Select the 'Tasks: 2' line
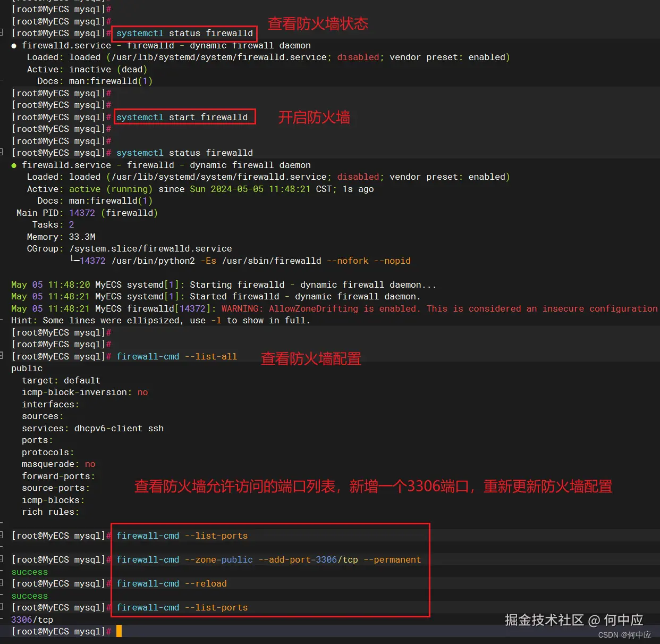The width and height of the screenshot is (660, 644). (53, 224)
